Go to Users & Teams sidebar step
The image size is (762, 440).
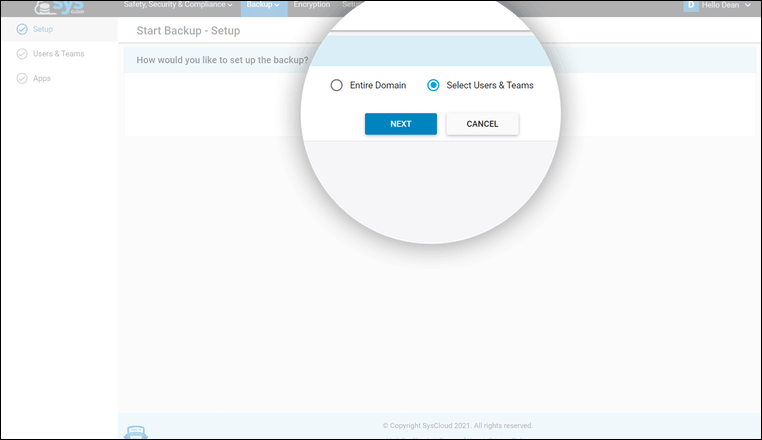tap(59, 54)
